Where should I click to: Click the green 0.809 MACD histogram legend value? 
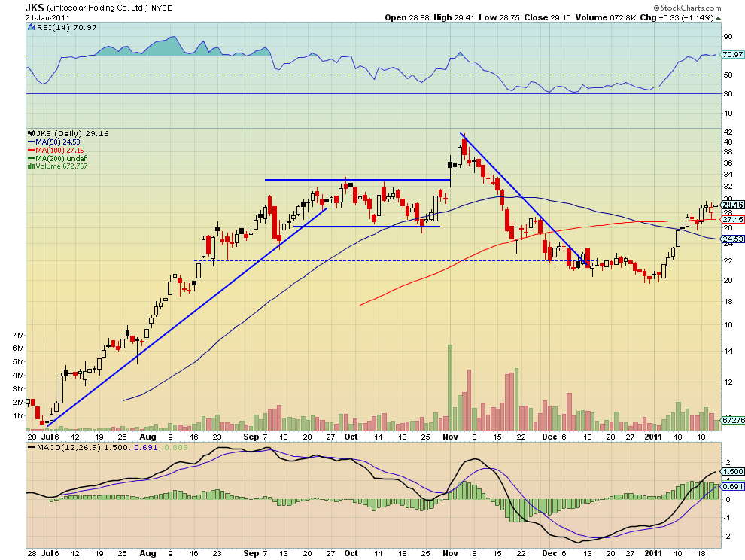click(x=176, y=447)
